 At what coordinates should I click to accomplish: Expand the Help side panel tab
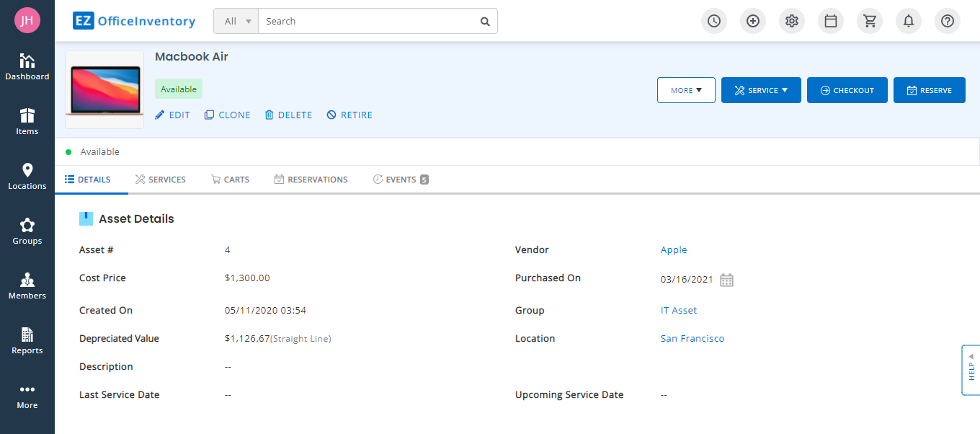coord(971,370)
